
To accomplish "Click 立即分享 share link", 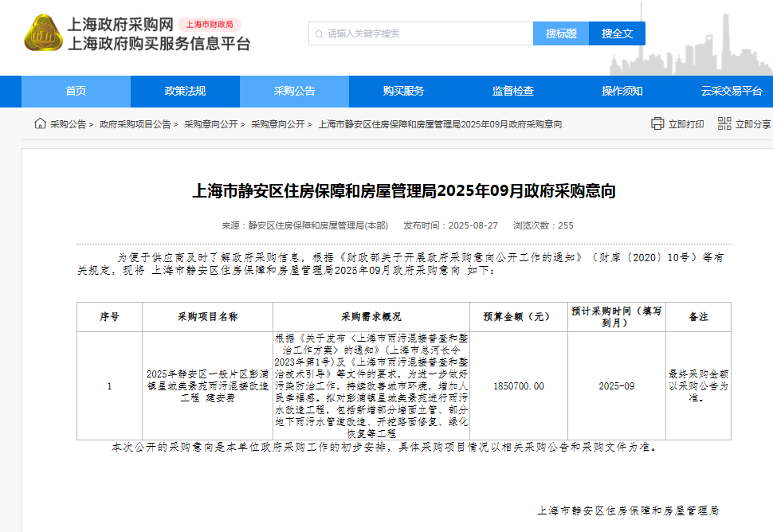I will [752, 124].
